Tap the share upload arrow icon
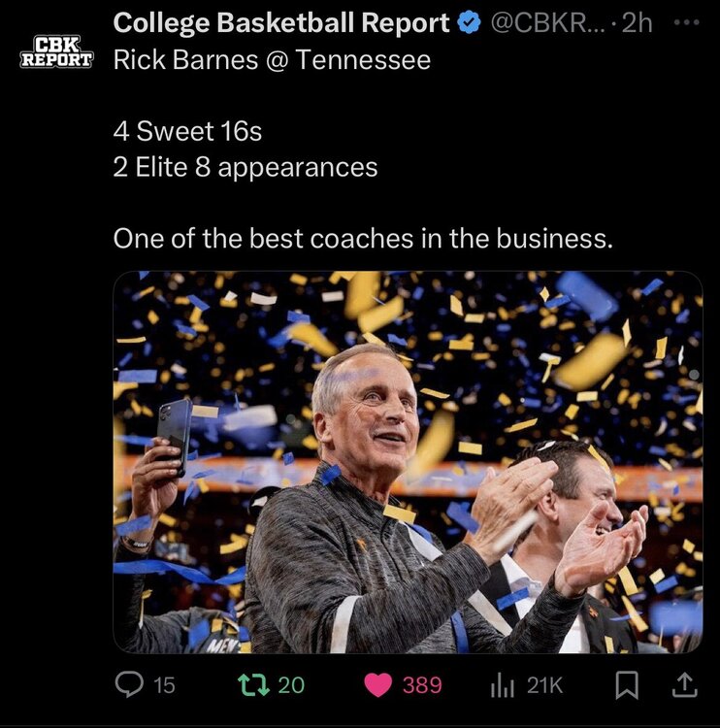The image size is (720, 728). [684, 685]
